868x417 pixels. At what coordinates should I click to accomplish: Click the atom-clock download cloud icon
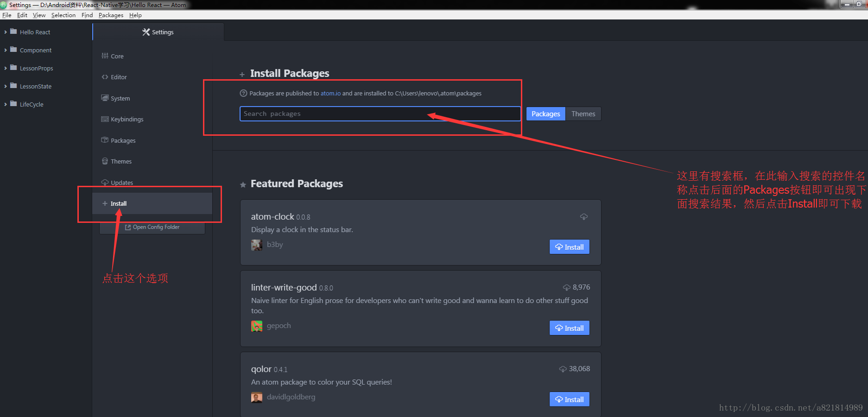[x=584, y=216]
